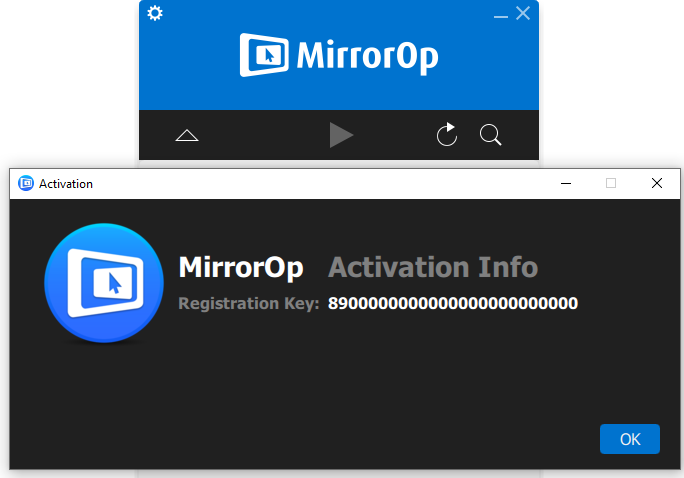Minimize the Activation dialog
The width and height of the screenshot is (684, 478).
click(566, 184)
